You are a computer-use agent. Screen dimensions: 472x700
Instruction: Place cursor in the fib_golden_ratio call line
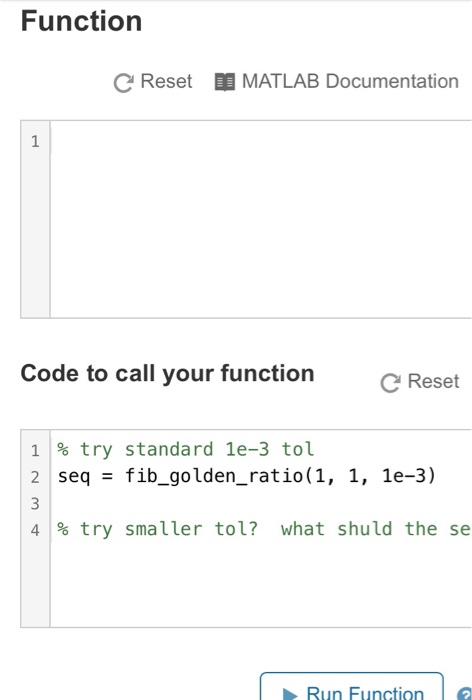pyautogui.click(x=246, y=476)
